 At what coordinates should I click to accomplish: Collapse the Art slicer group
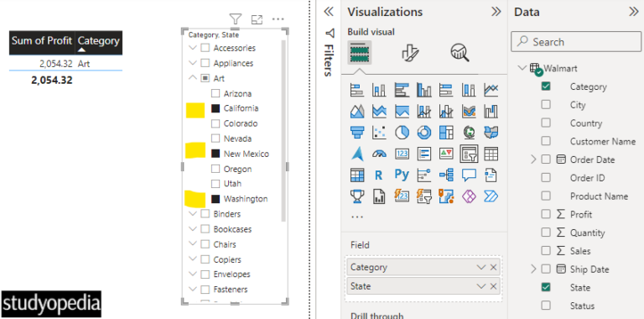193,78
